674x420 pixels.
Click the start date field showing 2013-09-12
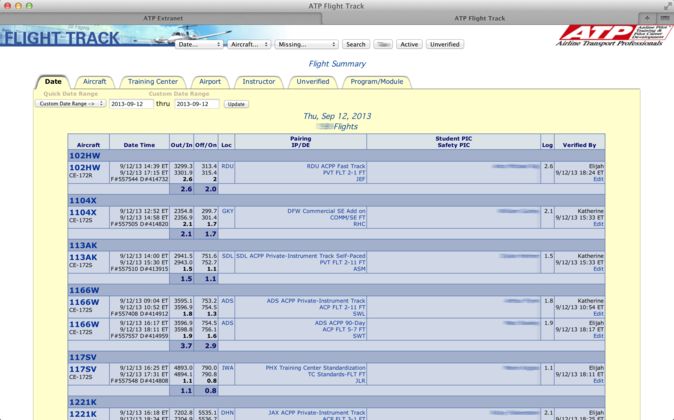131,104
